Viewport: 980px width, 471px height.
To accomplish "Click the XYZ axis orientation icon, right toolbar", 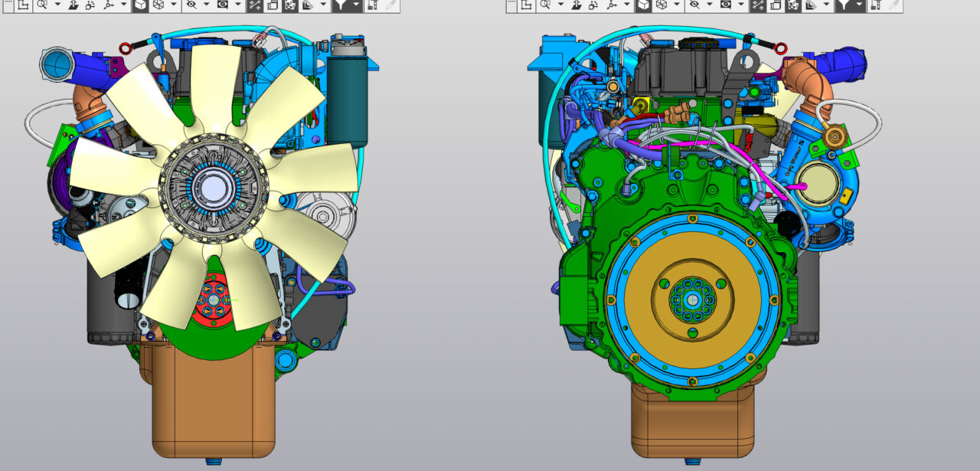I will pos(612,5).
